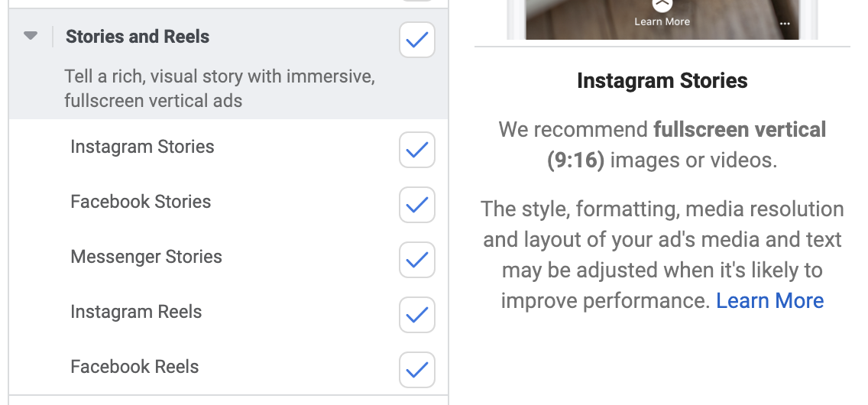Click the ad preview thumbnail image
The height and width of the screenshot is (405, 868).
[662, 19]
